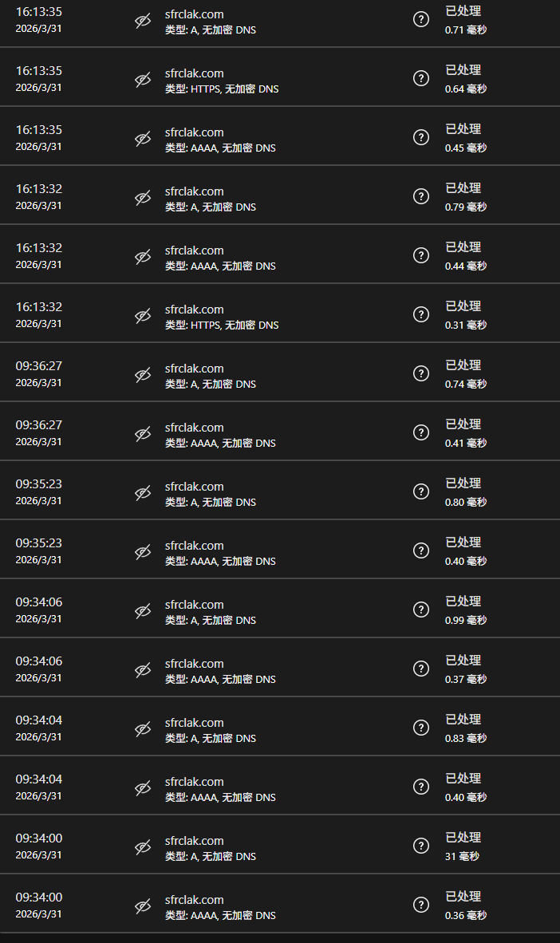This screenshot has height=943, width=560.
Task: Toggle the crossed-eye icon on the 0.80 毫秒 row
Action: (x=143, y=493)
